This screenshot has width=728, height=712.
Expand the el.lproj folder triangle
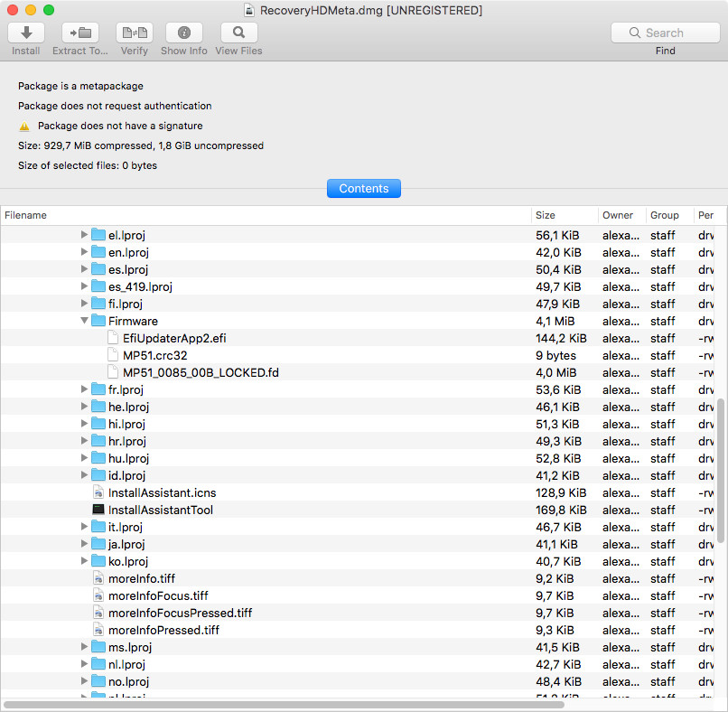point(84,235)
